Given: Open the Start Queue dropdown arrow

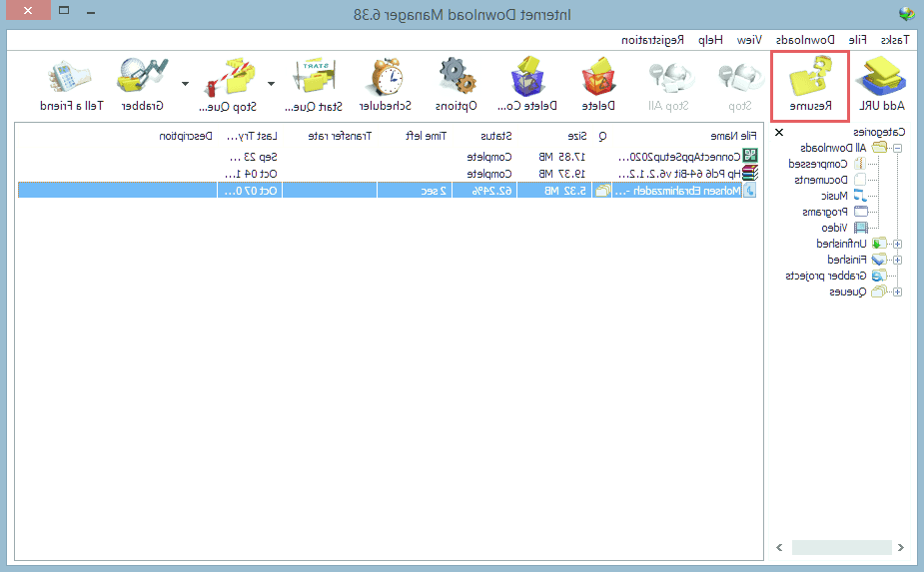Looking at the screenshot, I should [x=271, y=84].
